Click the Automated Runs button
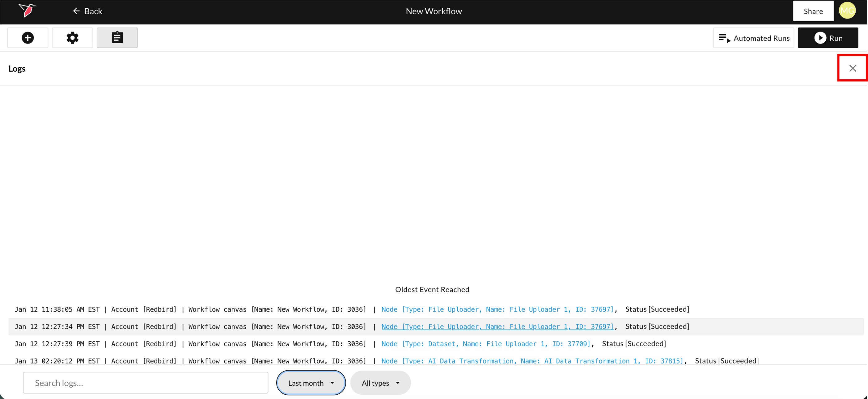Viewport: 868px width, 399px height. coord(753,38)
